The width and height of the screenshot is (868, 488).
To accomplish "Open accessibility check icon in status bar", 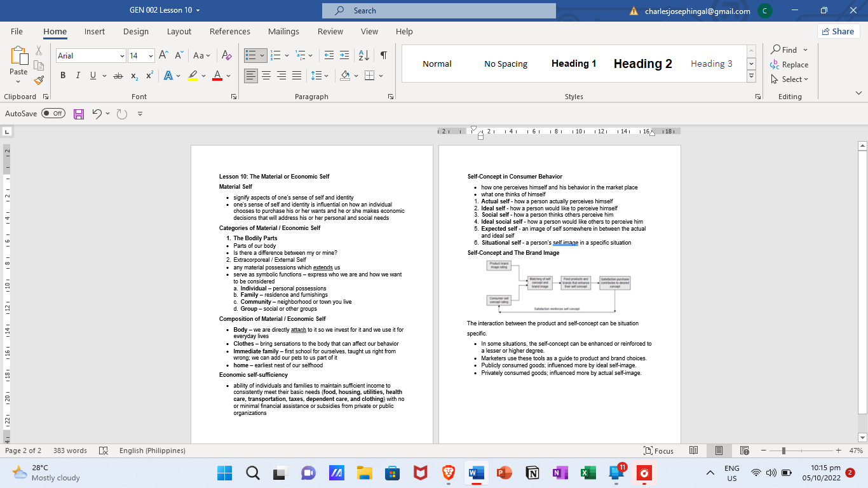I will point(104,451).
